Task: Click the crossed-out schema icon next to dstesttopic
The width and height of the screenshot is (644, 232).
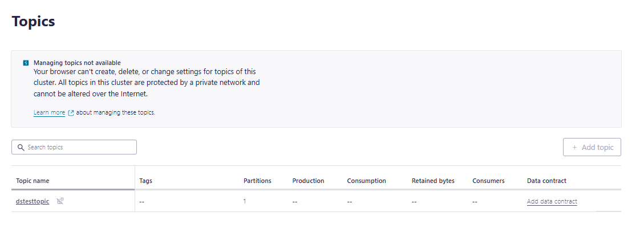Action: click(x=60, y=201)
